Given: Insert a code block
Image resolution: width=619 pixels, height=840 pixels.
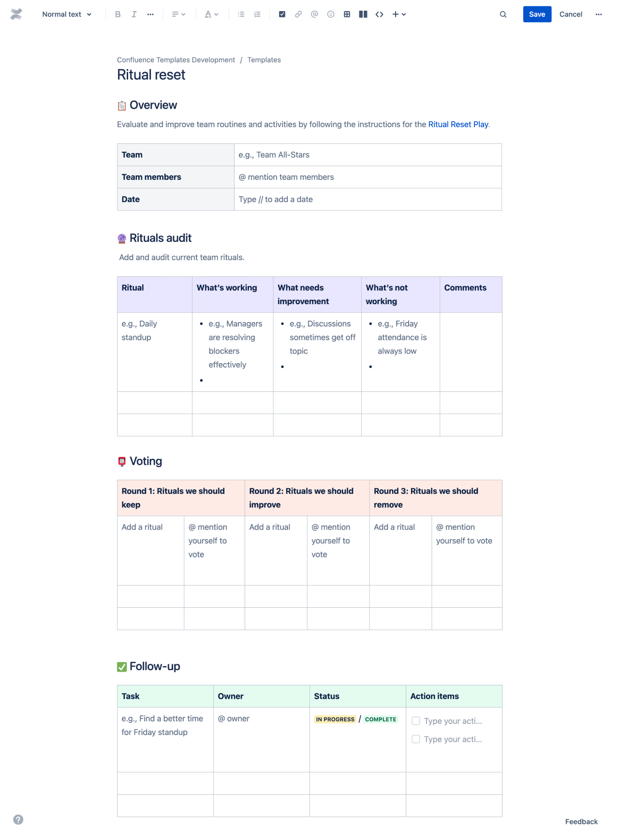Looking at the screenshot, I should (x=379, y=14).
